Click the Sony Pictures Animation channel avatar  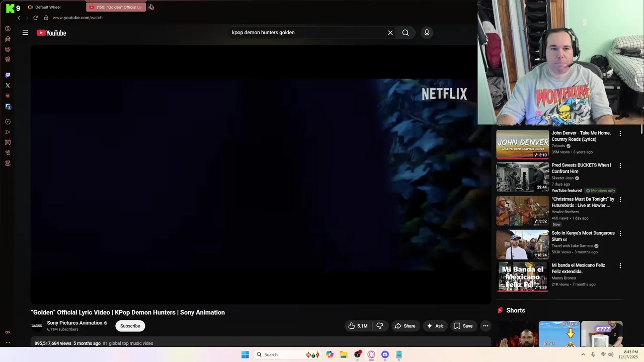37,326
